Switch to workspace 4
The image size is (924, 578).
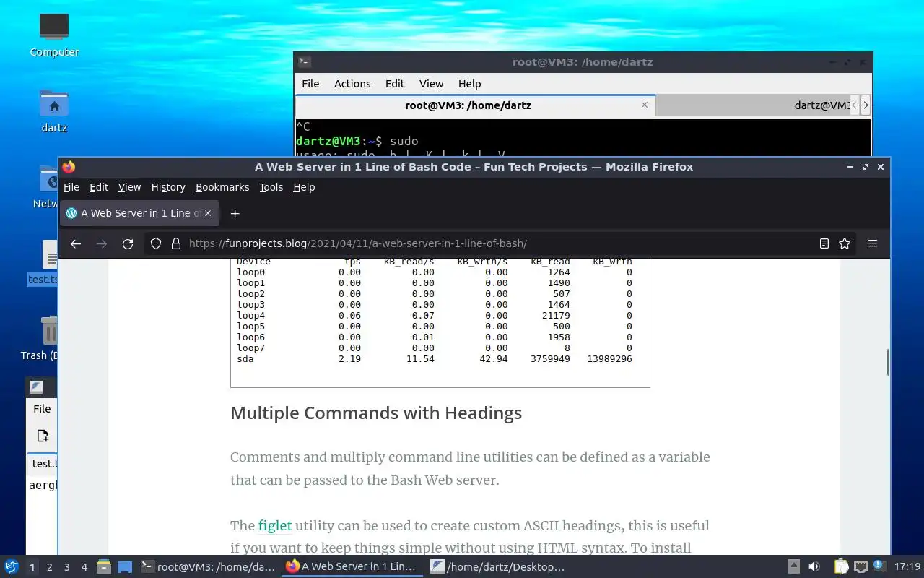point(84,567)
